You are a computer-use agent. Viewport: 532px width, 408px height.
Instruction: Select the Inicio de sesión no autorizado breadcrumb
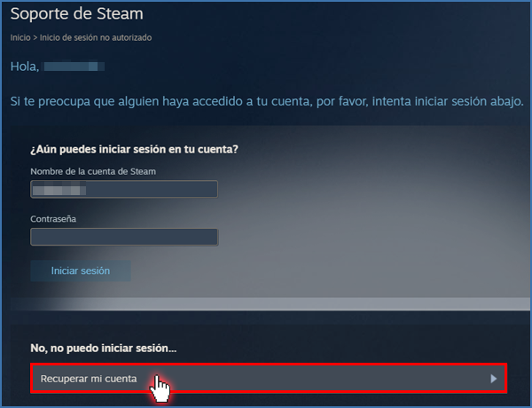pos(96,37)
